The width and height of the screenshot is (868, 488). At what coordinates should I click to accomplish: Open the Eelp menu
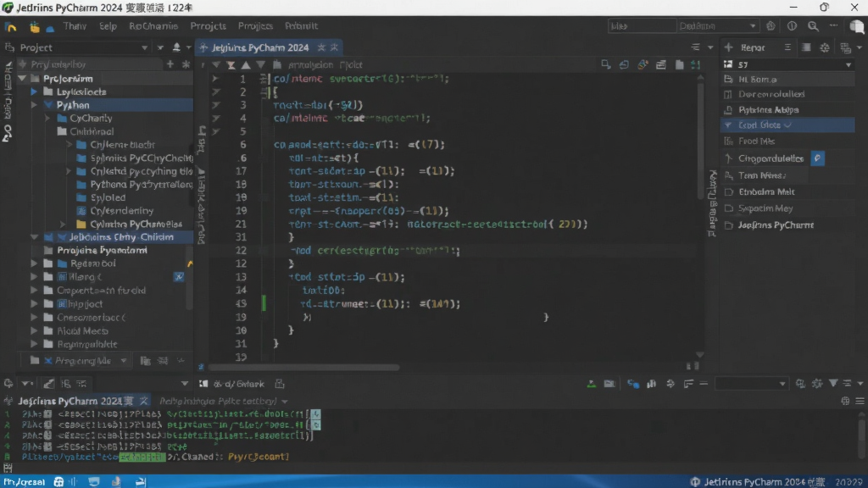coord(108,26)
